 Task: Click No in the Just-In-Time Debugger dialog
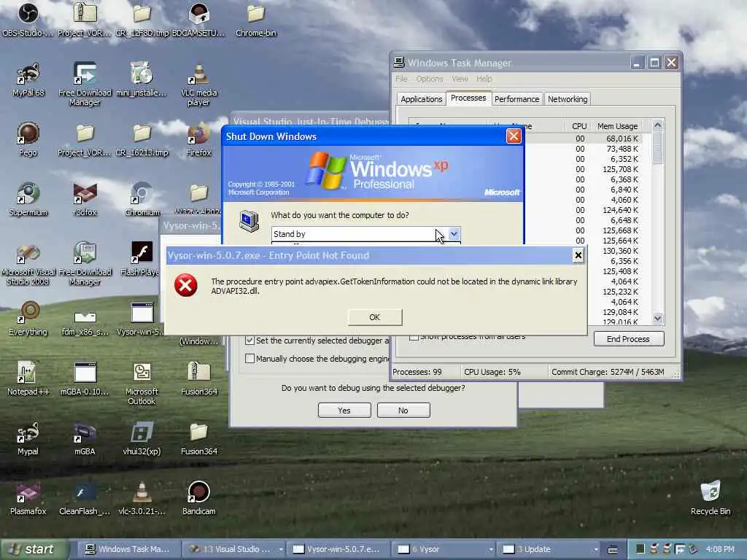(403, 411)
